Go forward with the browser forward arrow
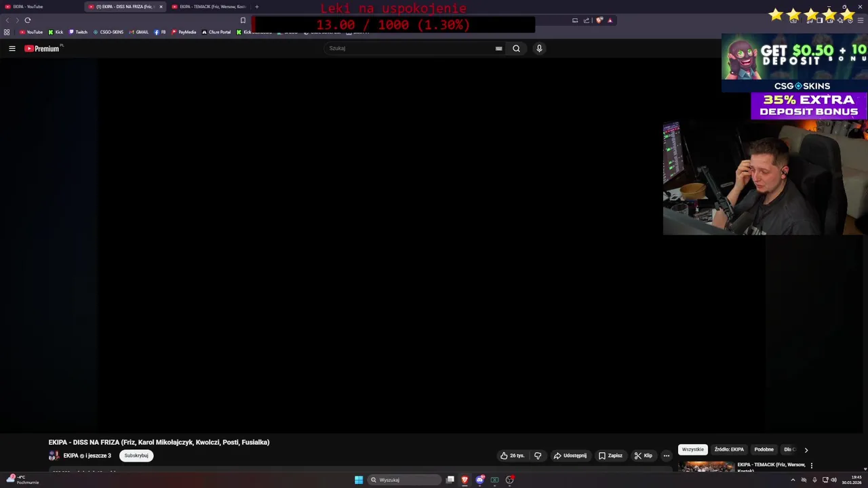 click(17, 20)
